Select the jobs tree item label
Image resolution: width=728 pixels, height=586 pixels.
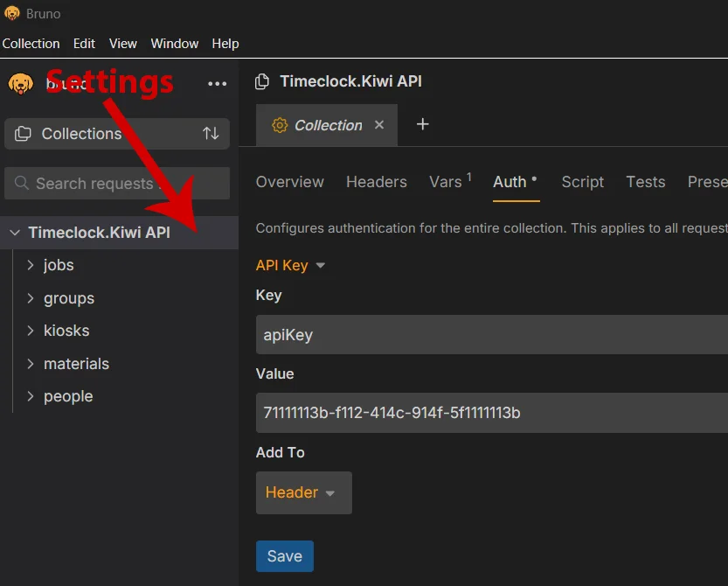[x=59, y=265]
